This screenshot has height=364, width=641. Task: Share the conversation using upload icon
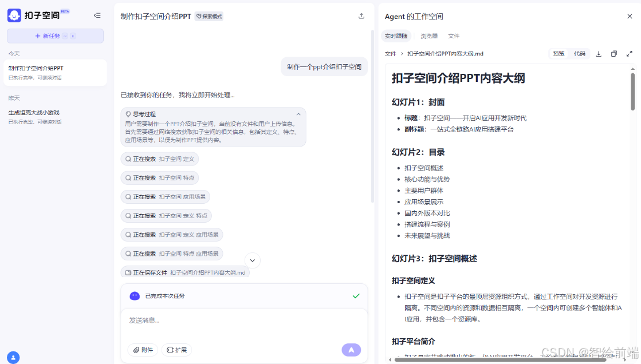361,16
